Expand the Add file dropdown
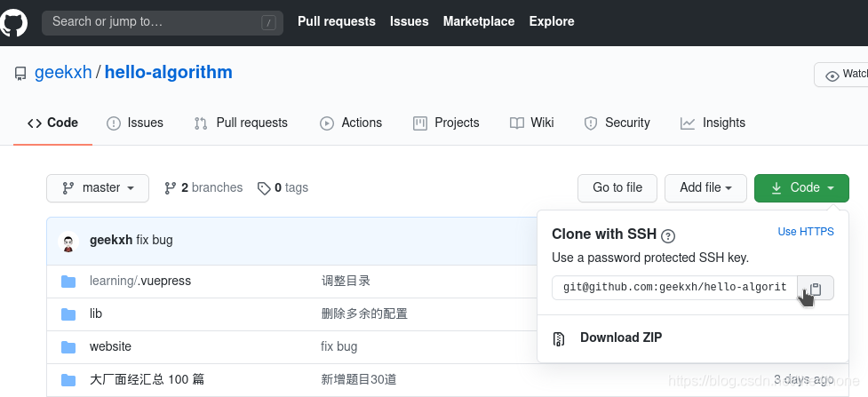The width and height of the screenshot is (868, 397). (705, 188)
